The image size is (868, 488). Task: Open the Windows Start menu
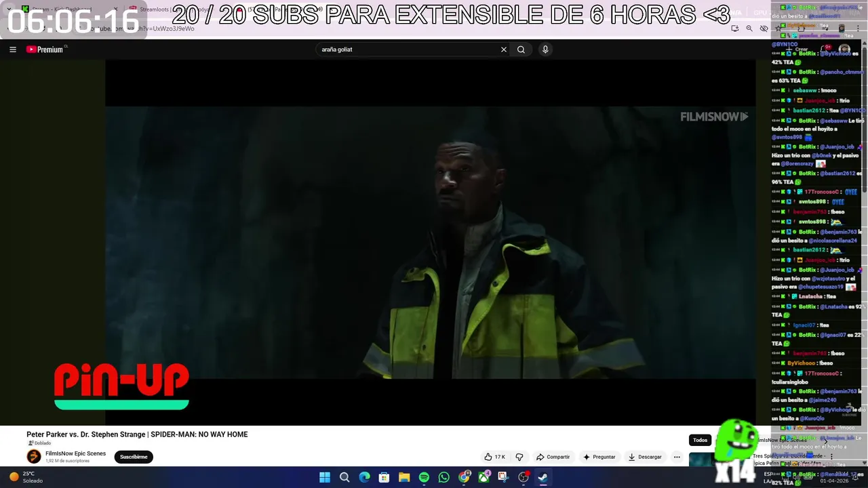325,477
